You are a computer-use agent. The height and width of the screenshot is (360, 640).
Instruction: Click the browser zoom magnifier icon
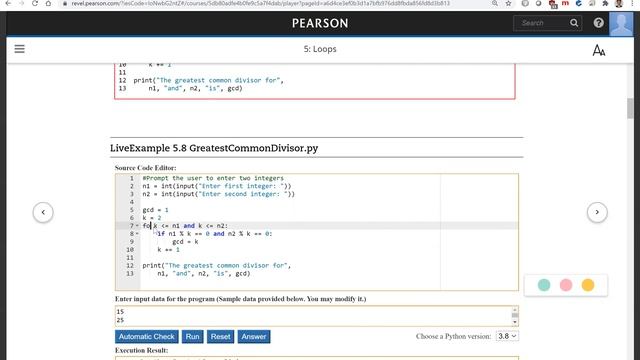click(495, 3)
